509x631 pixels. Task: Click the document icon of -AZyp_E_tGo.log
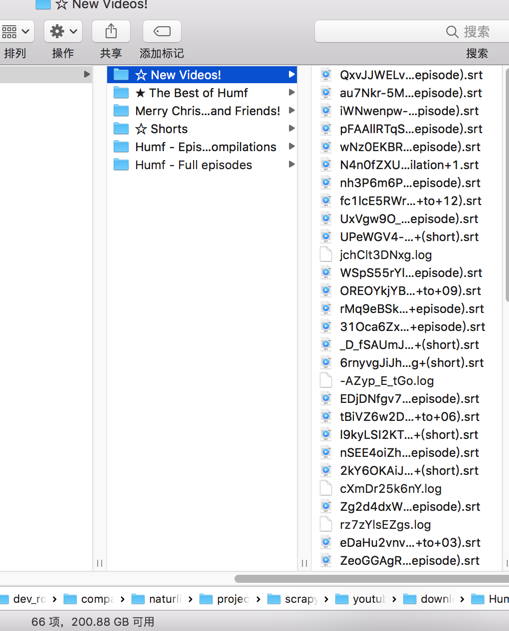click(x=326, y=381)
